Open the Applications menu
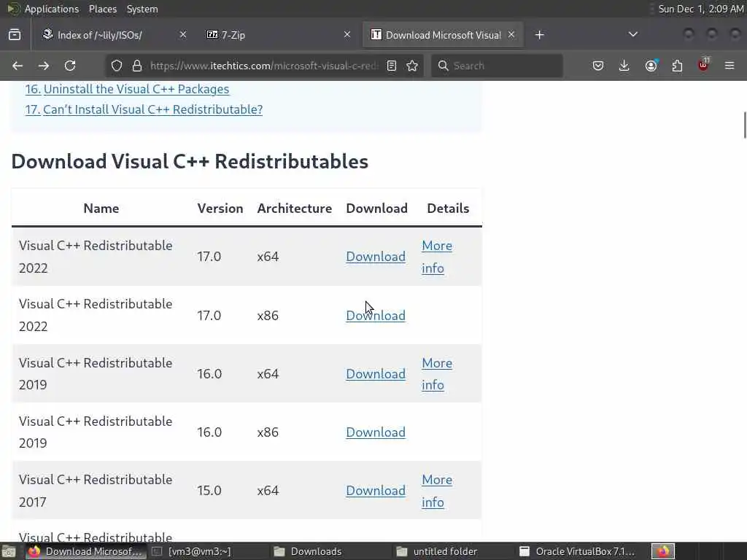This screenshot has height=560, width=747. [52, 9]
